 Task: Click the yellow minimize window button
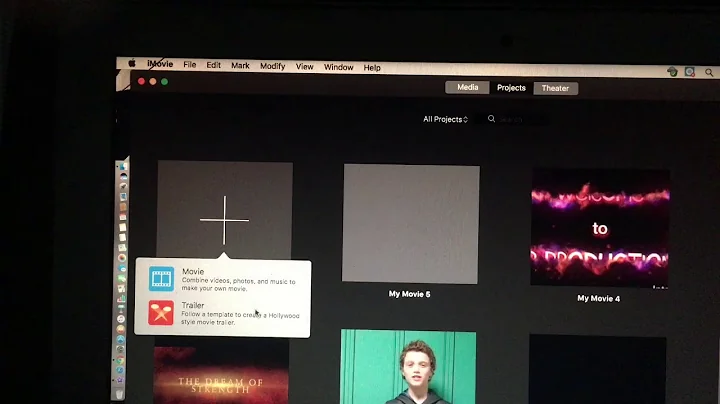(153, 81)
